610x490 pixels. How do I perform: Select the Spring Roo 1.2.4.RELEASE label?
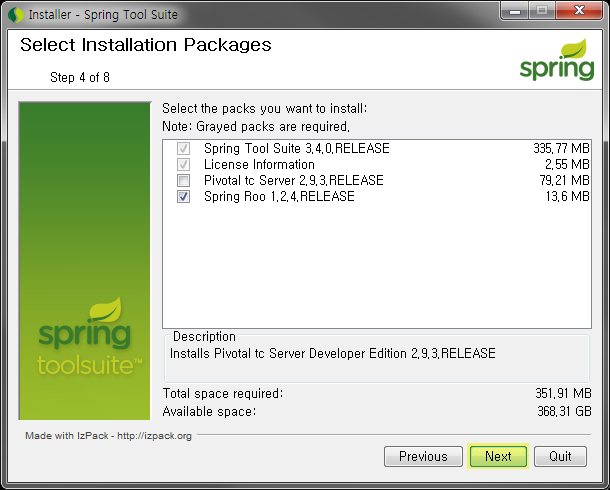pyautogui.click(x=279, y=196)
